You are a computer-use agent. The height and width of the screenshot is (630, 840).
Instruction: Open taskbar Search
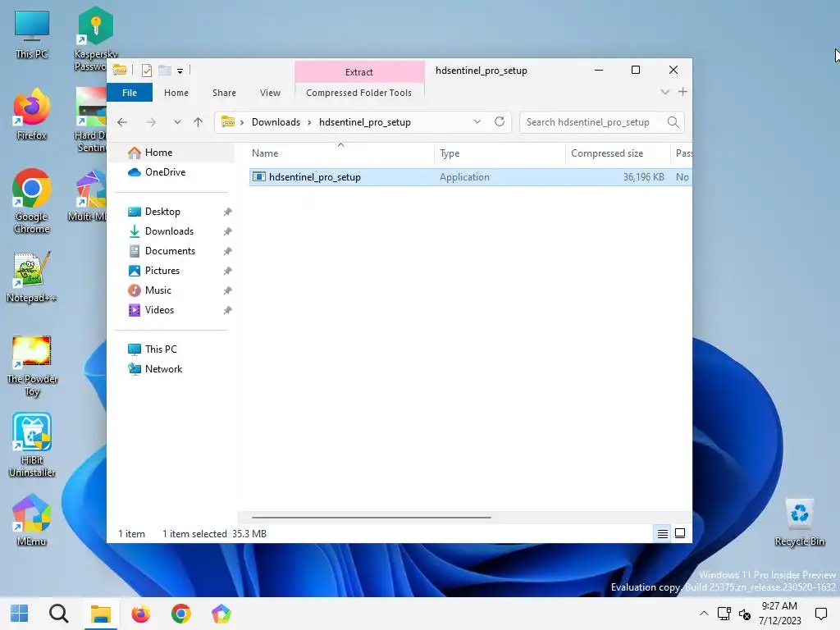[x=58, y=614]
